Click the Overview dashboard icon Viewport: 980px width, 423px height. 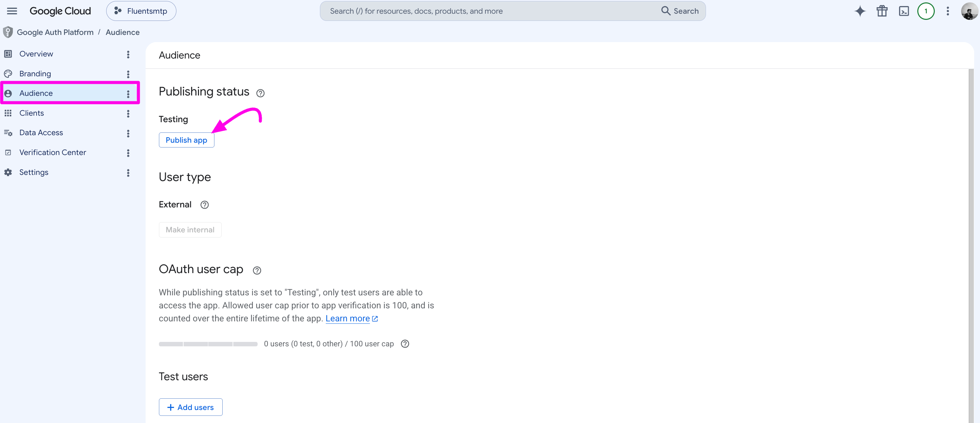(8, 54)
